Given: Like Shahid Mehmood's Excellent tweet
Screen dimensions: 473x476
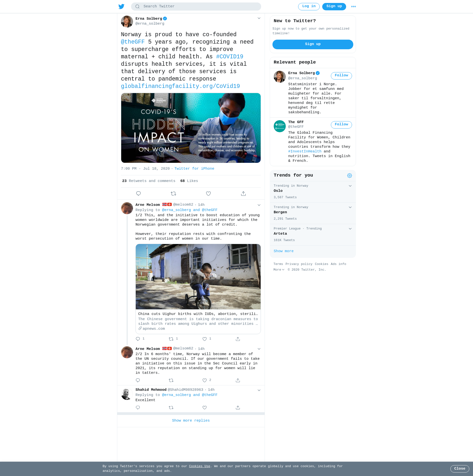Looking at the screenshot, I should [204, 408].
